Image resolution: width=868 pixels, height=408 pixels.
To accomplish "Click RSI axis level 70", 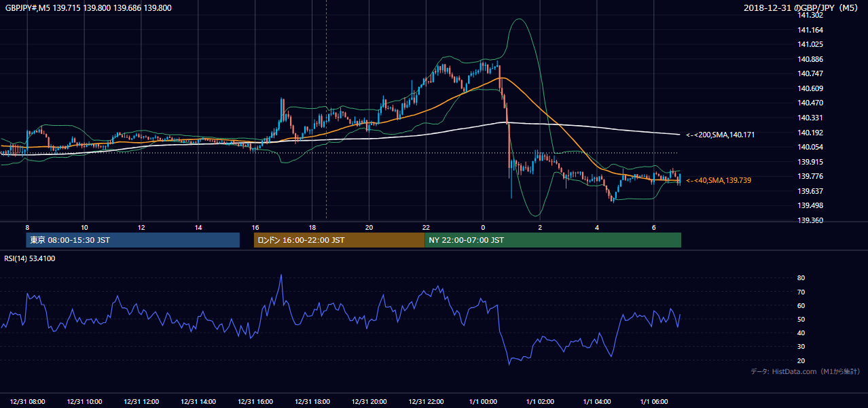I will coord(801,292).
